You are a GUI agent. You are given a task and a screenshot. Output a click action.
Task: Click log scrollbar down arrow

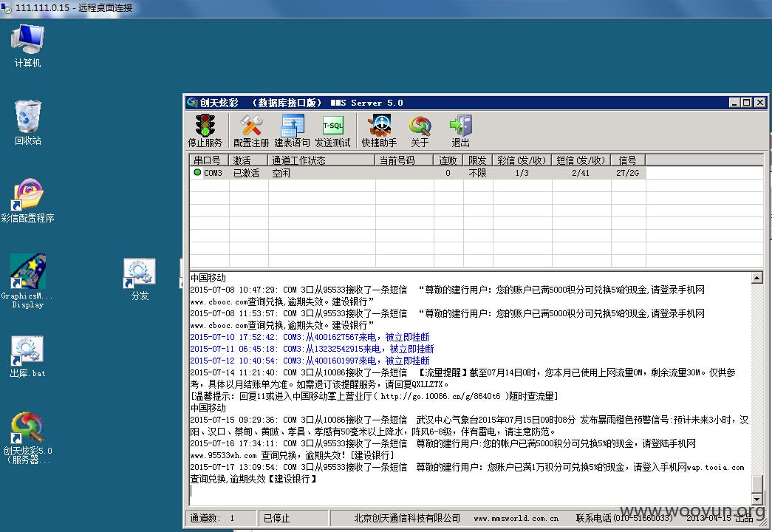(x=757, y=499)
